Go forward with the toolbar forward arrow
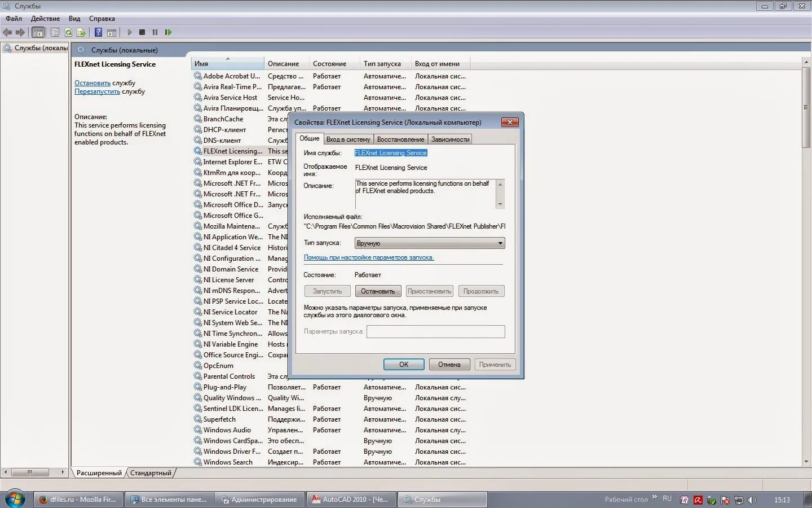812x508 pixels. [20, 32]
